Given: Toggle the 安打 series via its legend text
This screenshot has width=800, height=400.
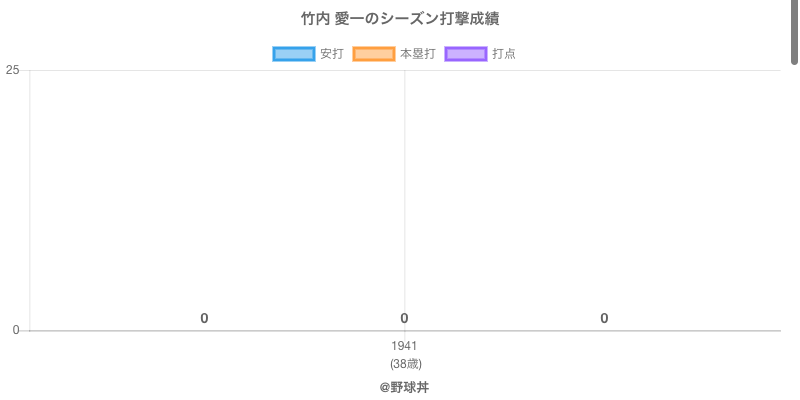Looking at the screenshot, I should pyautogui.click(x=331, y=54).
